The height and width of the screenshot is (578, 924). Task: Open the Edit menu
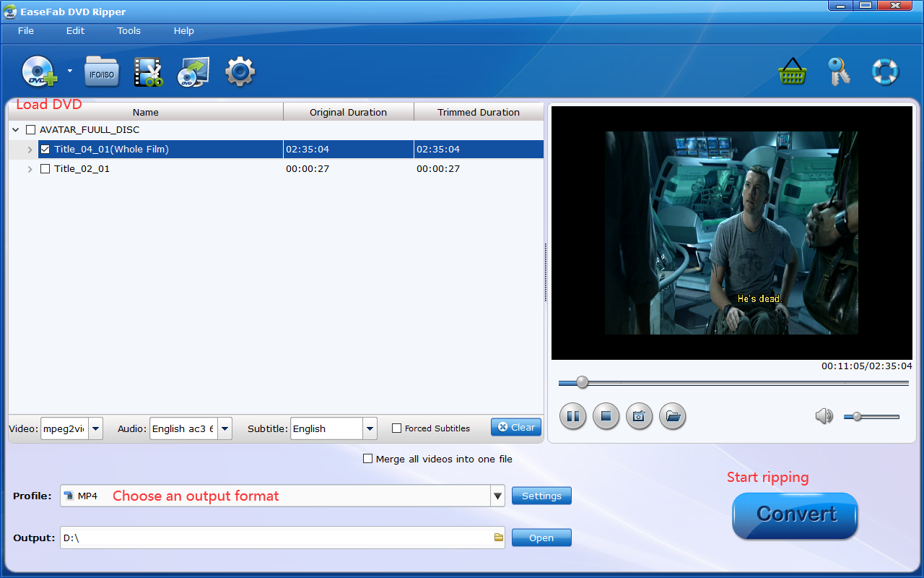pos(75,31)
